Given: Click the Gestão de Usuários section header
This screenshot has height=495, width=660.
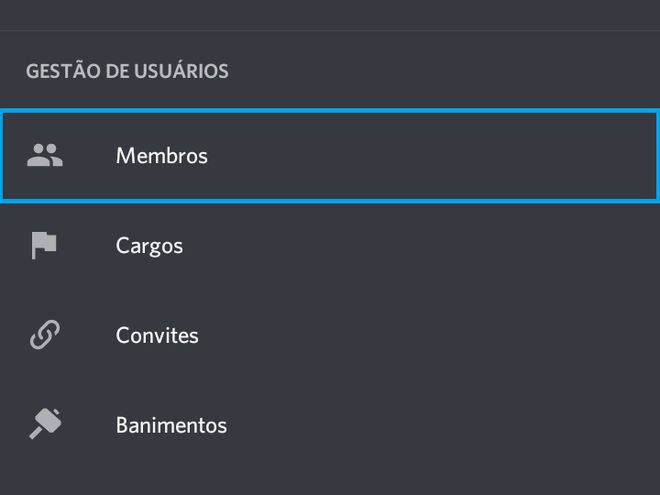Looking at the screenshot, I should tap(127, 71).
